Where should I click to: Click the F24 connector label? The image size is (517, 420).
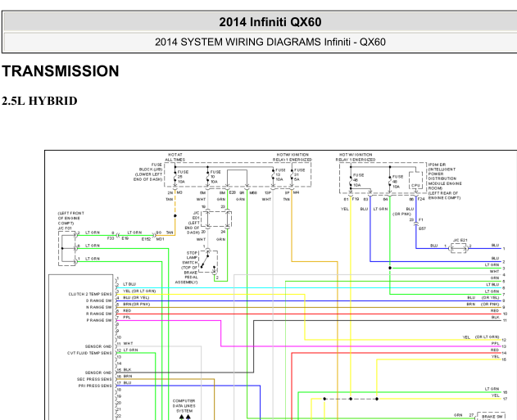[421, 199]
